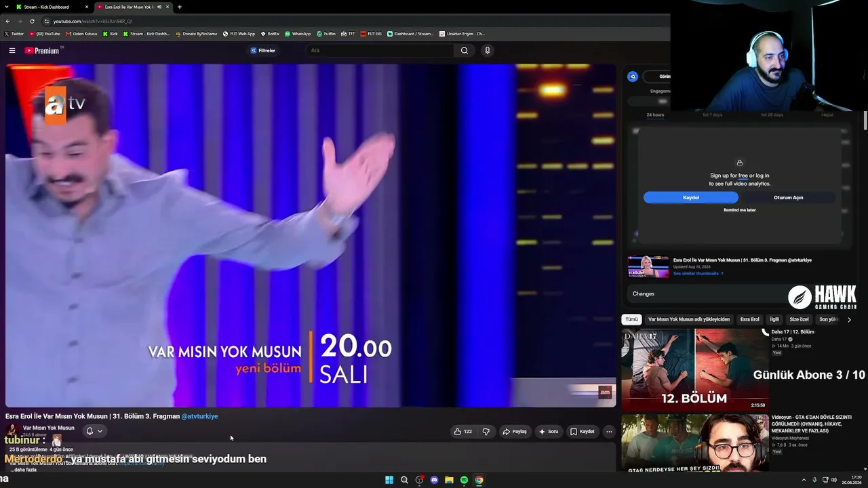The width and height of the screenshot is (868, 488).
Task: Open the Videoyun GTA 6'dan video title
Action: click(810, 424)
